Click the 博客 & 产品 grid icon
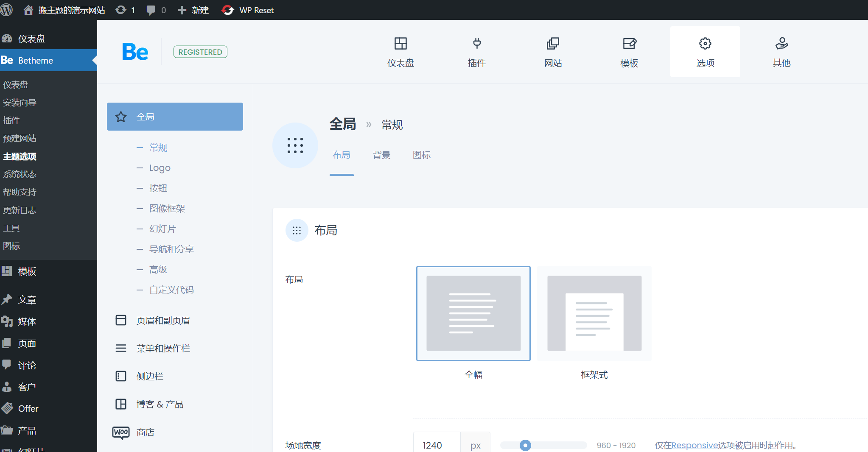Screen dimensions: 868x452 (x=121, y=404)
